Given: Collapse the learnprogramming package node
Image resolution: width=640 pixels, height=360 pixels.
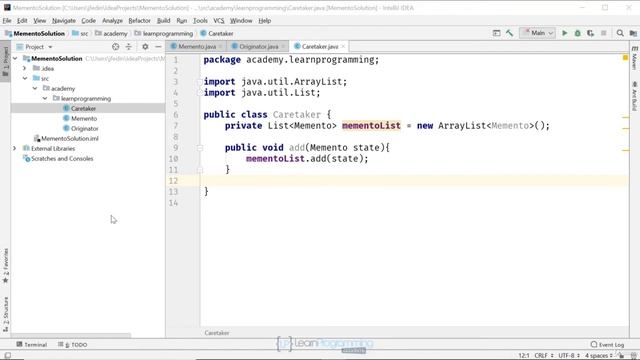Looking at the screenshot, I should pos(45,98).
